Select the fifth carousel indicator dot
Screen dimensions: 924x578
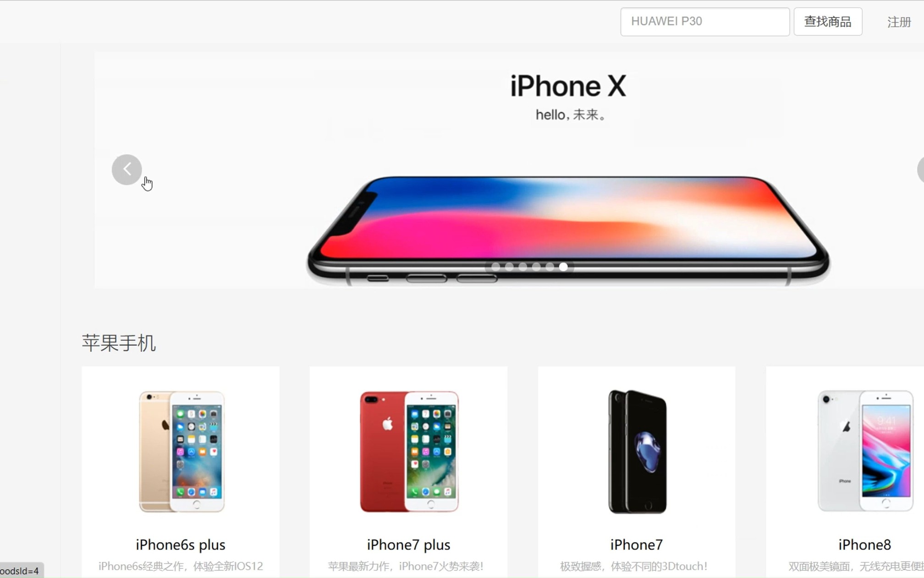click(550, 267)
